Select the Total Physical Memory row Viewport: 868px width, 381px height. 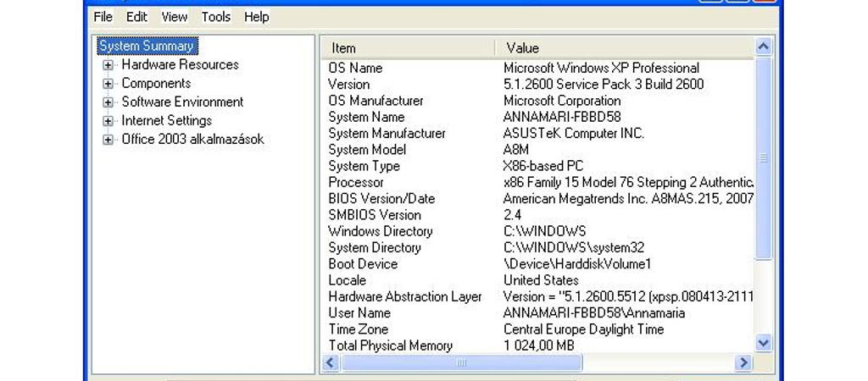click(x=537, y=345)
